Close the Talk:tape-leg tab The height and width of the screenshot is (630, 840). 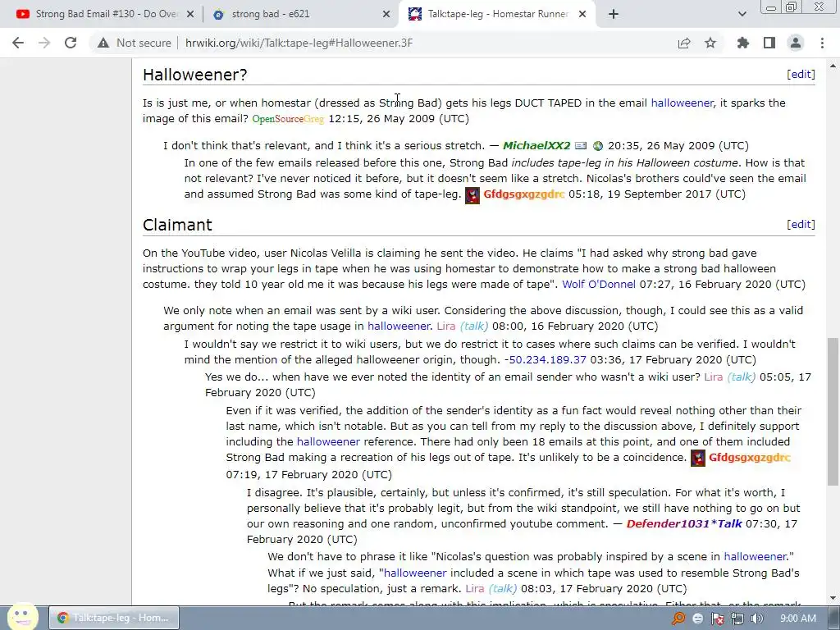(583, 15)
